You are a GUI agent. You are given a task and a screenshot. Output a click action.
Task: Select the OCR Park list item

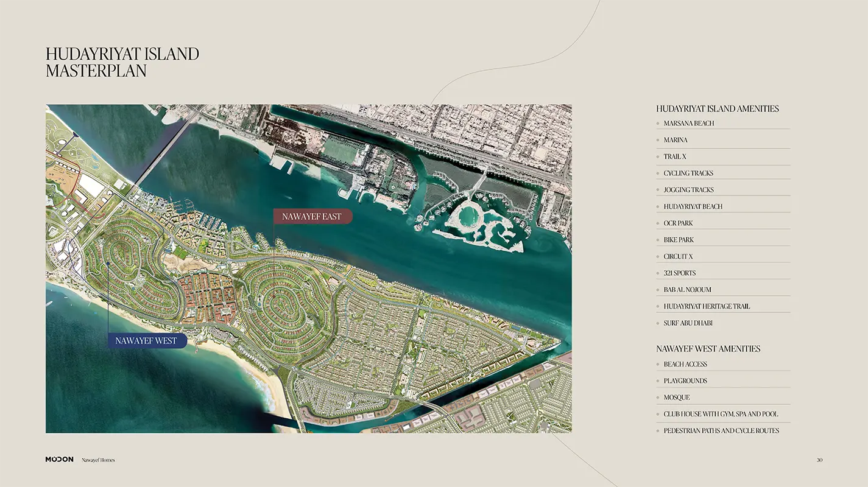678,223
